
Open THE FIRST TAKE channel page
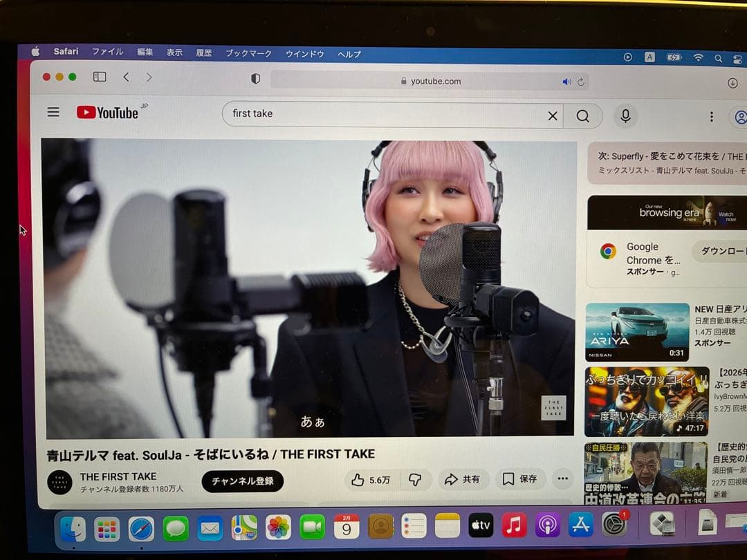tap(119, 476)
